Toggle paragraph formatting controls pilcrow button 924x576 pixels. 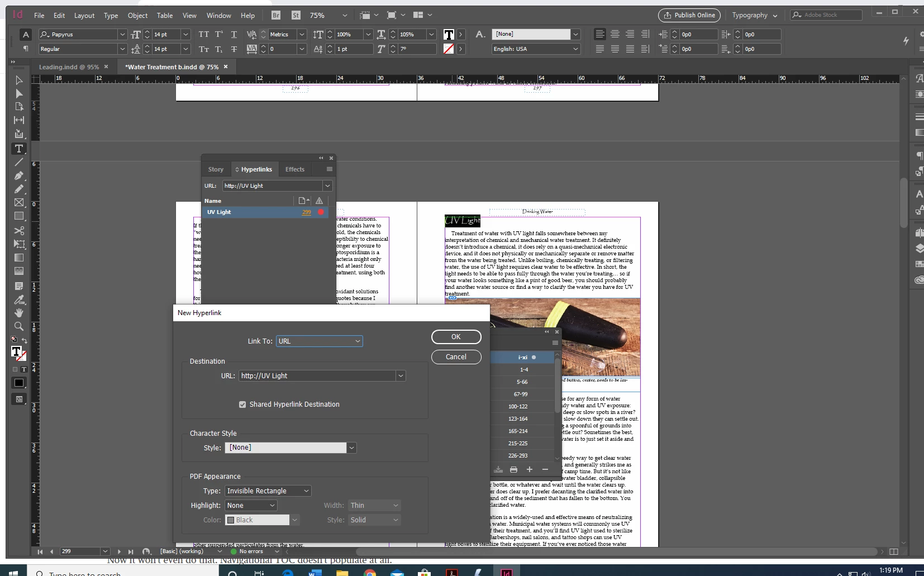click(x=25, y=49)
